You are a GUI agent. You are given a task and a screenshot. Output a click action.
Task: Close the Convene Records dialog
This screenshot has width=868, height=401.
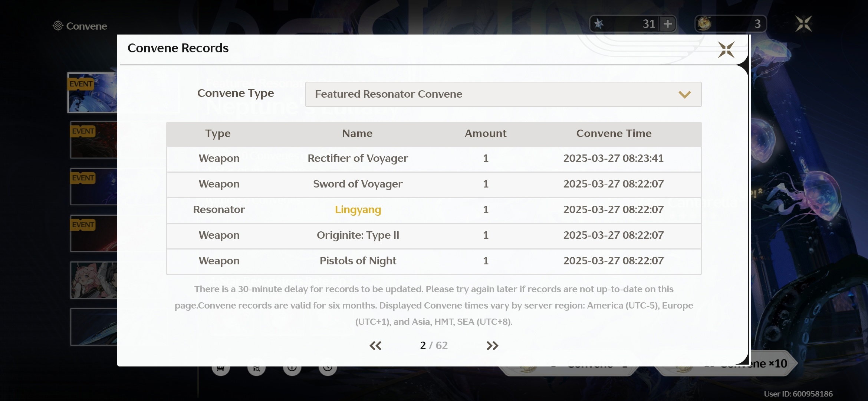(726, 50)
